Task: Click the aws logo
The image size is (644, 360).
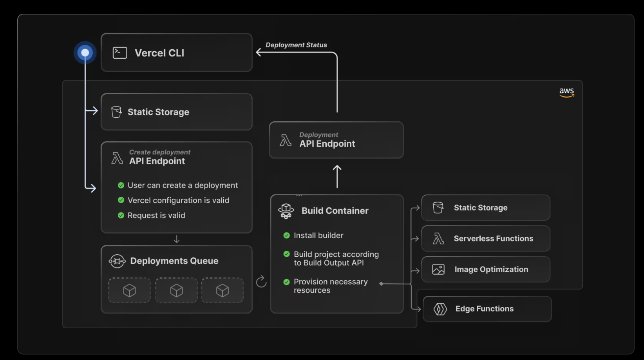Action: (566, 92)
